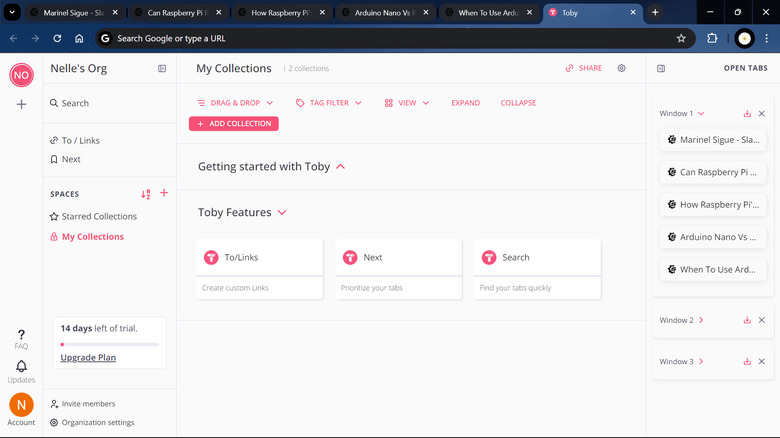Click Expand all collections
Viewport: 780px width, 438px height.
pos(466,103)
